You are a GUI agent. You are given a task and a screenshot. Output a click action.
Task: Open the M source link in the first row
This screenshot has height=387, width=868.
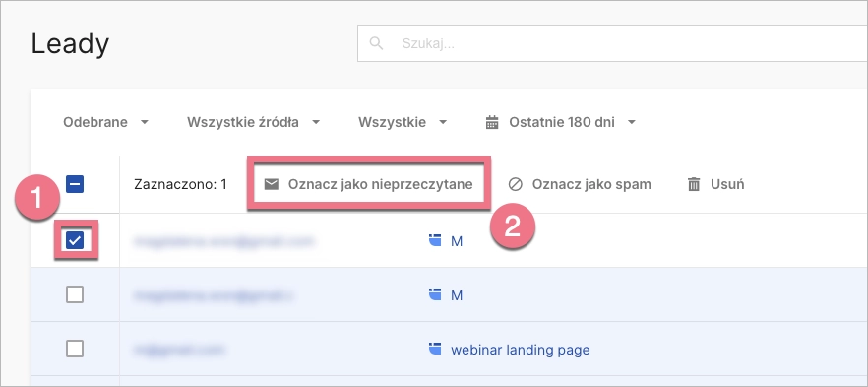click(457, 241)
